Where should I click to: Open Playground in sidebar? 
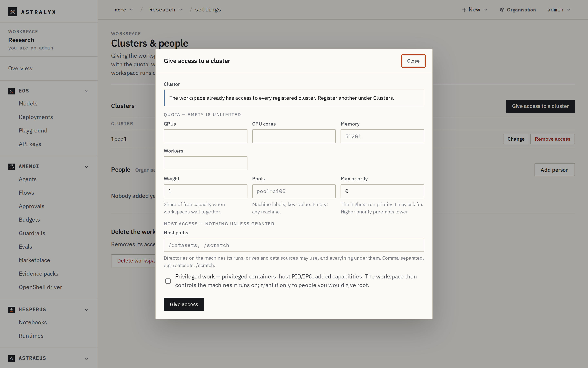click(33, 131)
